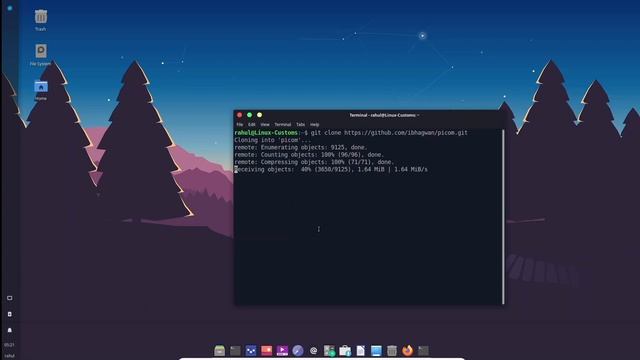This screenshot has width=640, height=360.
Task: Open the @ mail icon in dock
Action: click(x=313, y=350)
